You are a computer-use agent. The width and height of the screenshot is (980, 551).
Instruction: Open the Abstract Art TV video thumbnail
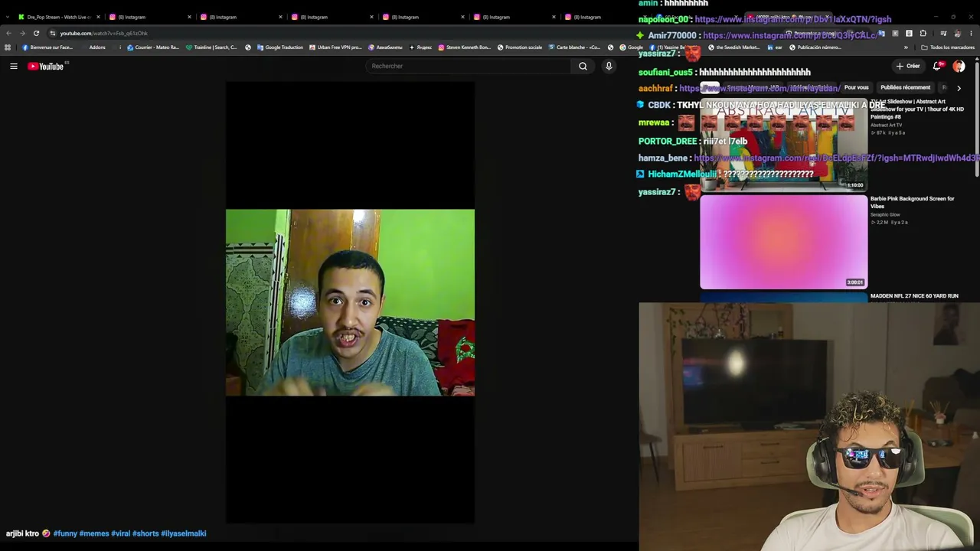tap(784, 145)
